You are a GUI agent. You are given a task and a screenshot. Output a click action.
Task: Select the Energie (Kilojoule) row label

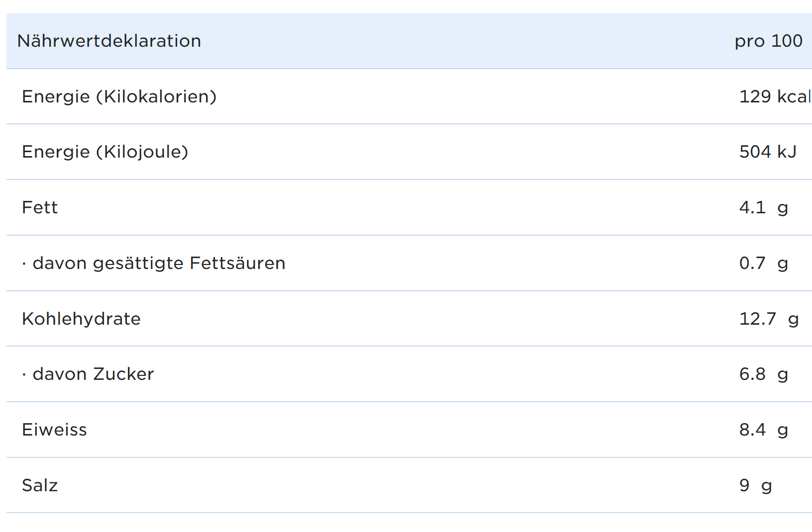tap(105, 152)
